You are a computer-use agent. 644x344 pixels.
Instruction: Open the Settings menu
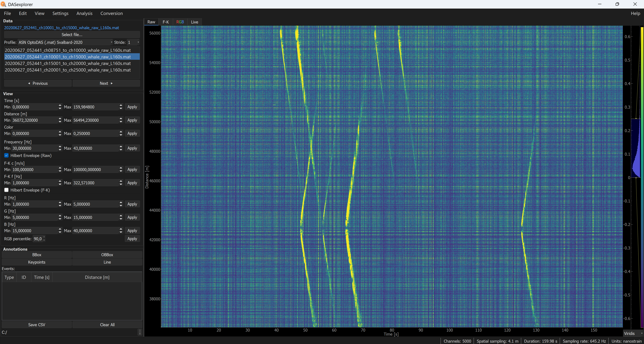pyautogui.click(x=61, y=13)
